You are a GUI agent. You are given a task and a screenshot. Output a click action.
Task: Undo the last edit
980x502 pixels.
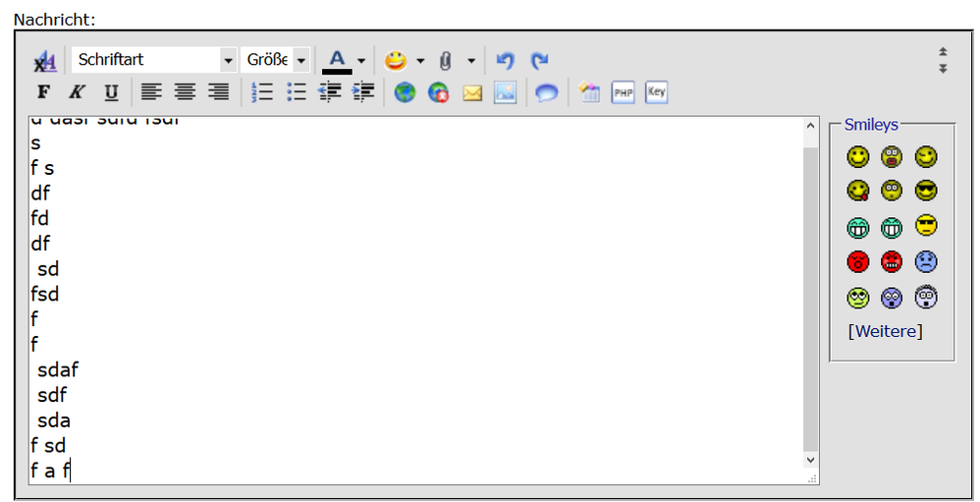tap(505, 61)
